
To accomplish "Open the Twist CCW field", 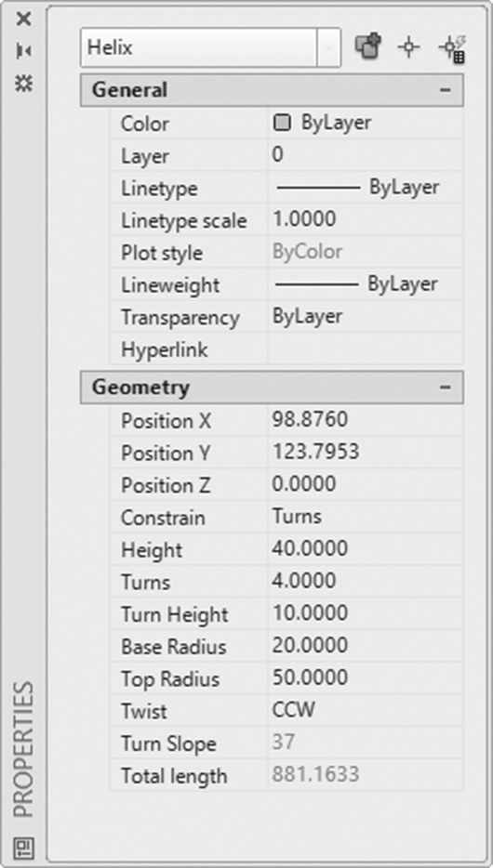I will point(366,710).
